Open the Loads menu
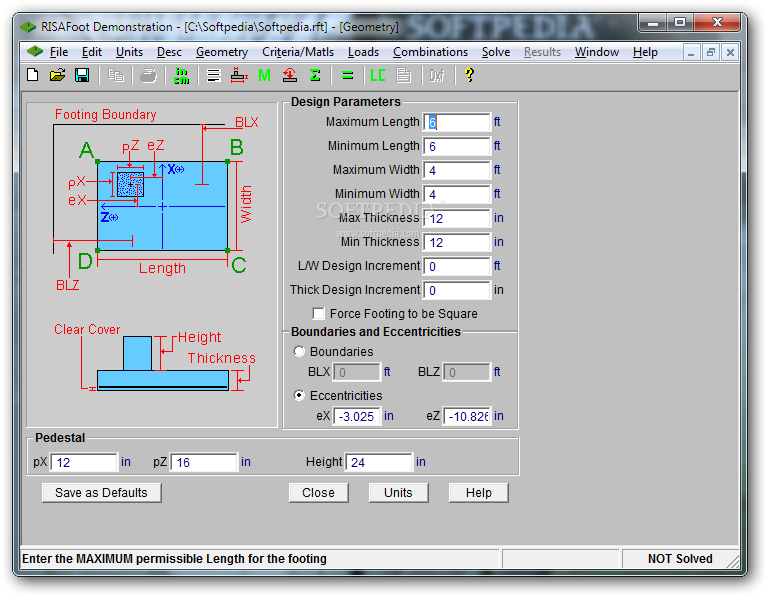The image size is (768, 597). [x=363, y=52]
